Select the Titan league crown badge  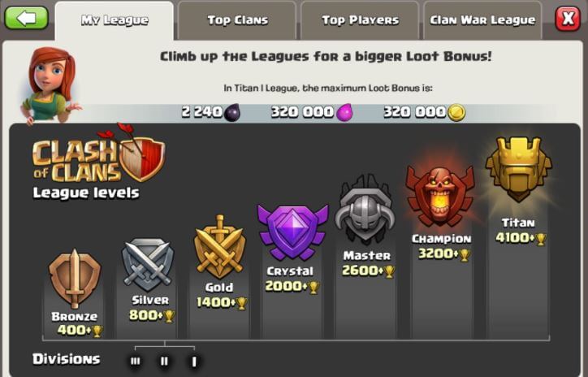[519, 169]
